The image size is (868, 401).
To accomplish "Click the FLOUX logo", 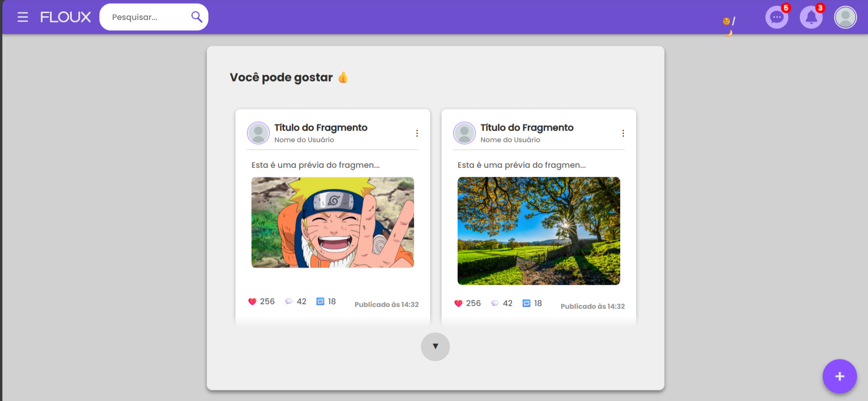I will 66,17.
